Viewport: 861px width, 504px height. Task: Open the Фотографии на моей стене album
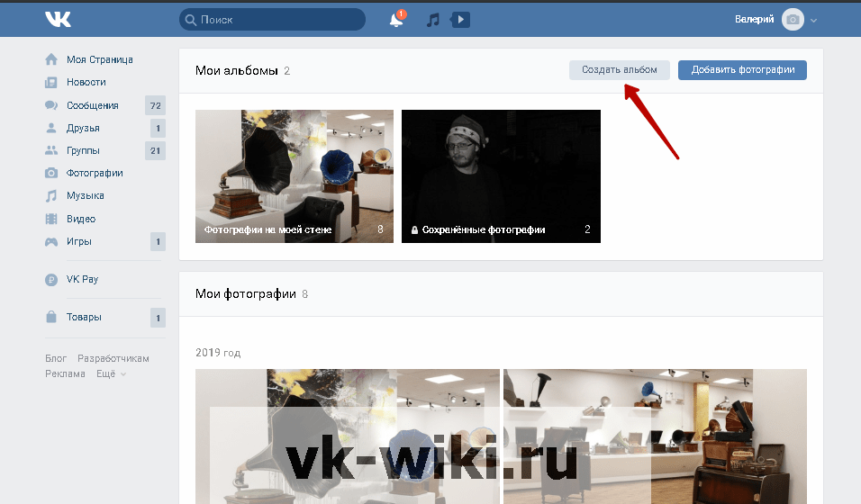[295, 176]
